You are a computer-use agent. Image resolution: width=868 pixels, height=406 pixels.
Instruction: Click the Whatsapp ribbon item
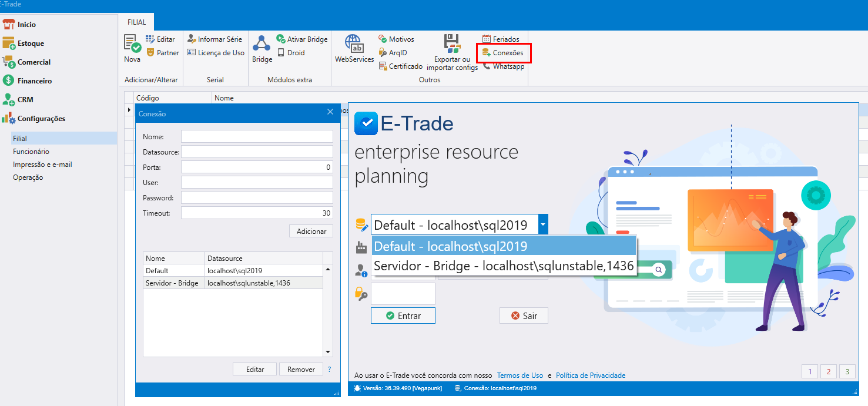pos(504,66)
